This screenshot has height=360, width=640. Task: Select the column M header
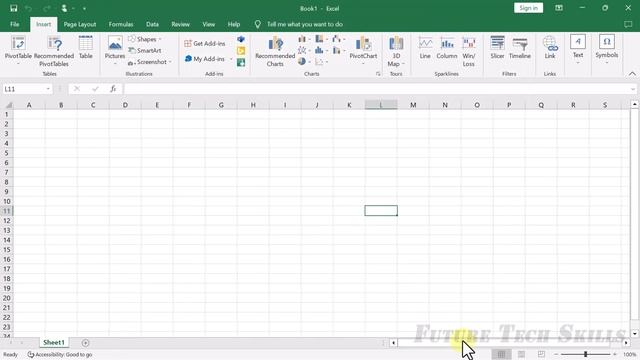[413, 105]
